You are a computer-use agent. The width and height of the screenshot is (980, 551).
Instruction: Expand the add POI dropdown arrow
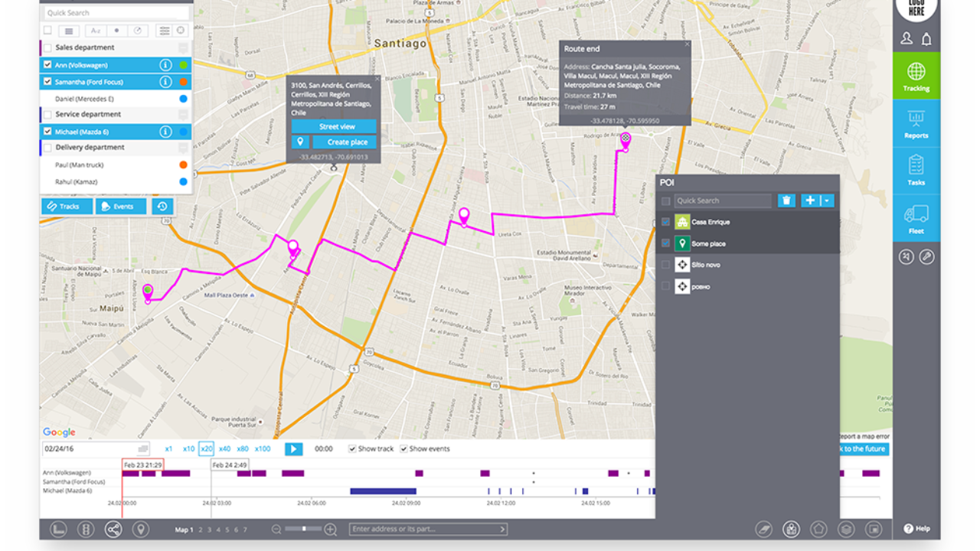827,201
